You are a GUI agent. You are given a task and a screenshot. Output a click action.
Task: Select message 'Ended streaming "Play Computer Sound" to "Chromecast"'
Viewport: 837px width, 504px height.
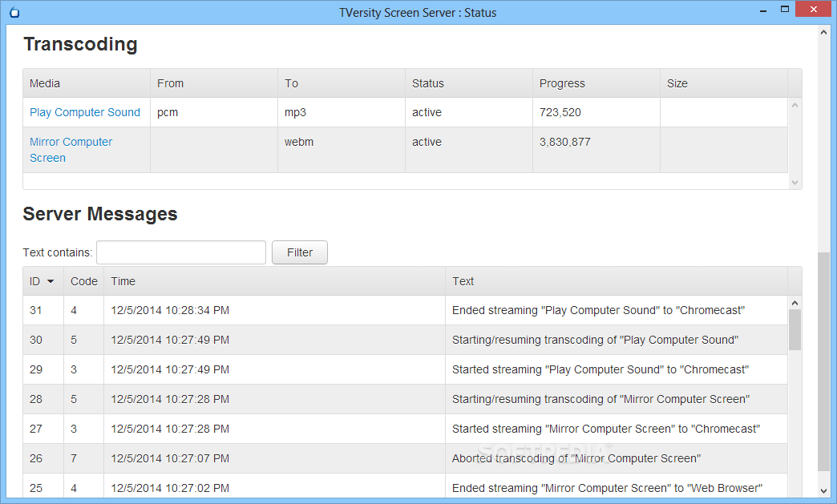click(x=598, y=310)
